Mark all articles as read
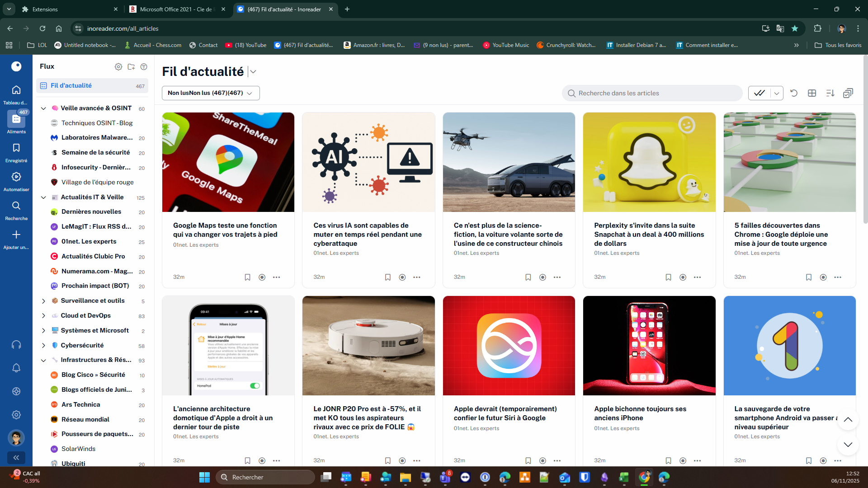This screenshot has width=868, height=488. coord(760,93)
